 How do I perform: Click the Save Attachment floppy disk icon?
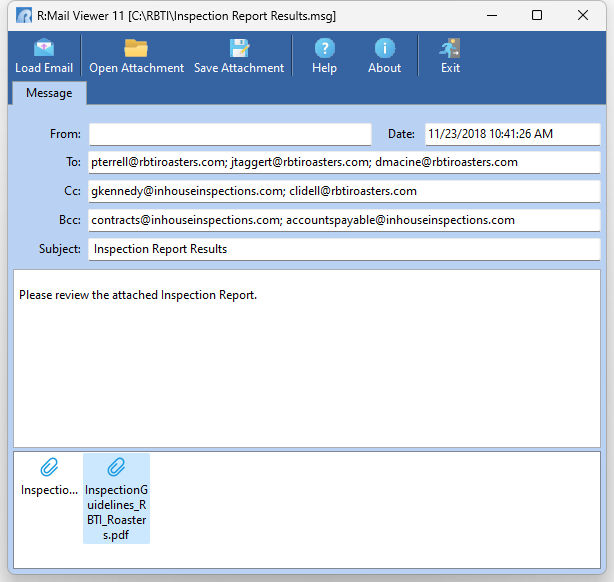coord(239,48)
